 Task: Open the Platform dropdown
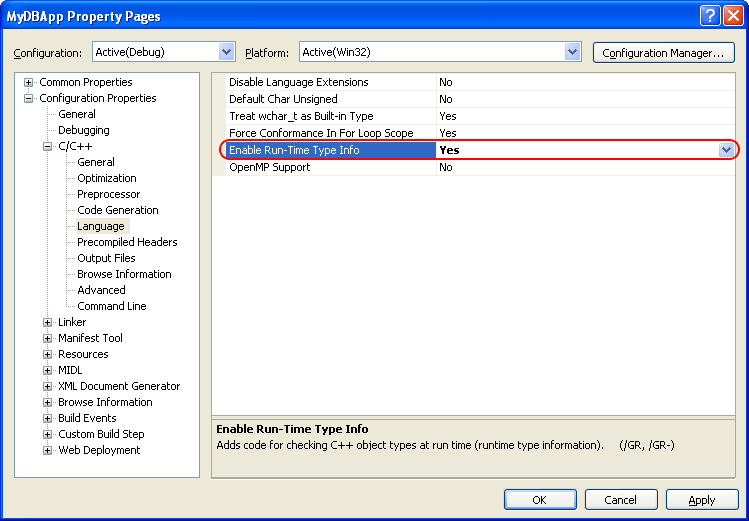[572, 52]
